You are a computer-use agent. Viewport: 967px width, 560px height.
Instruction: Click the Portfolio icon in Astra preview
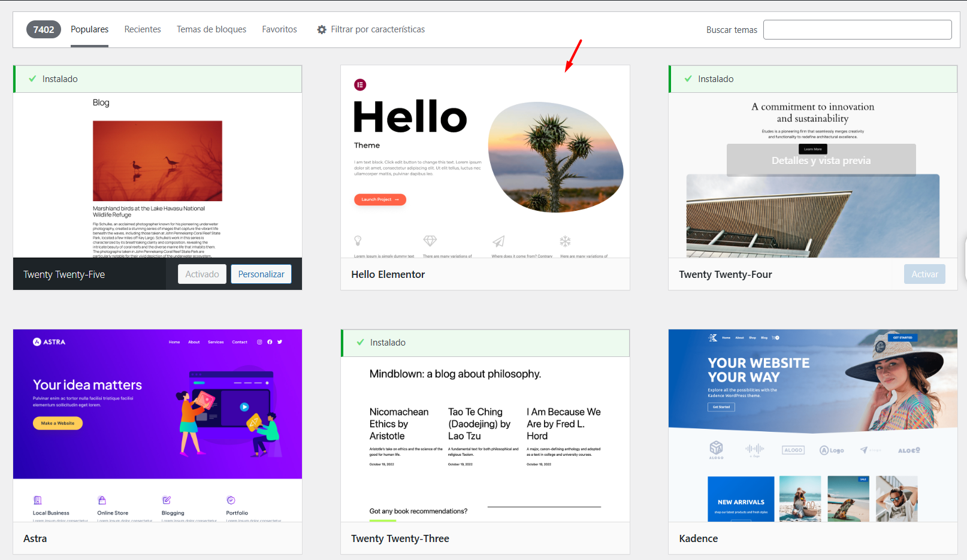pos(231,500)
